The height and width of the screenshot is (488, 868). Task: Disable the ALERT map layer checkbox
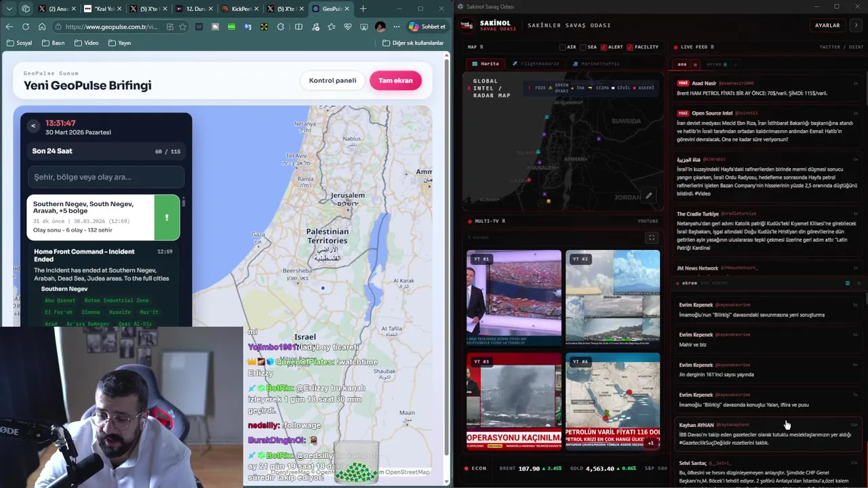(x=604, y=47)
